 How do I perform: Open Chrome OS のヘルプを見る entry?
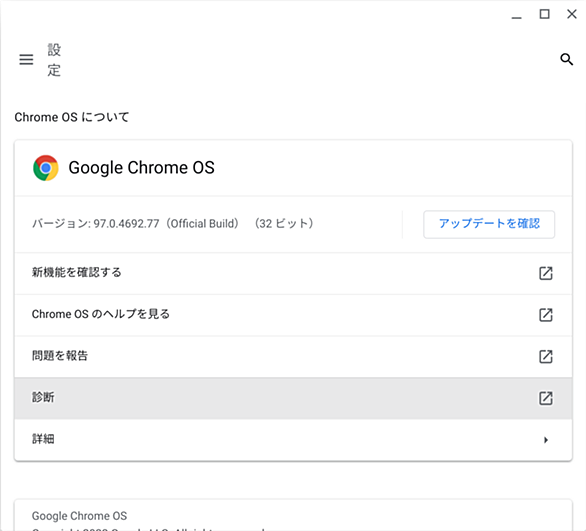click(293, 315)
